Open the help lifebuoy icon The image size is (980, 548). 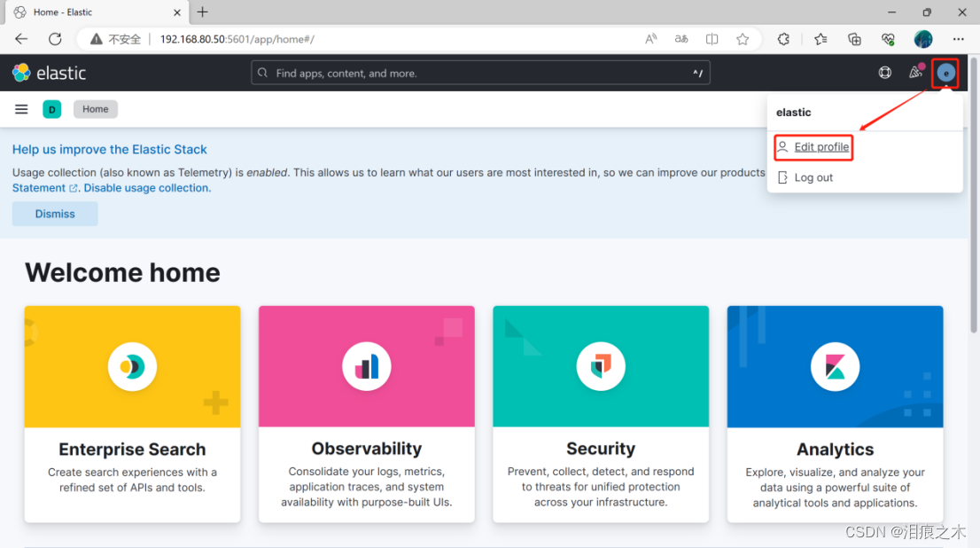click(884, 73)
